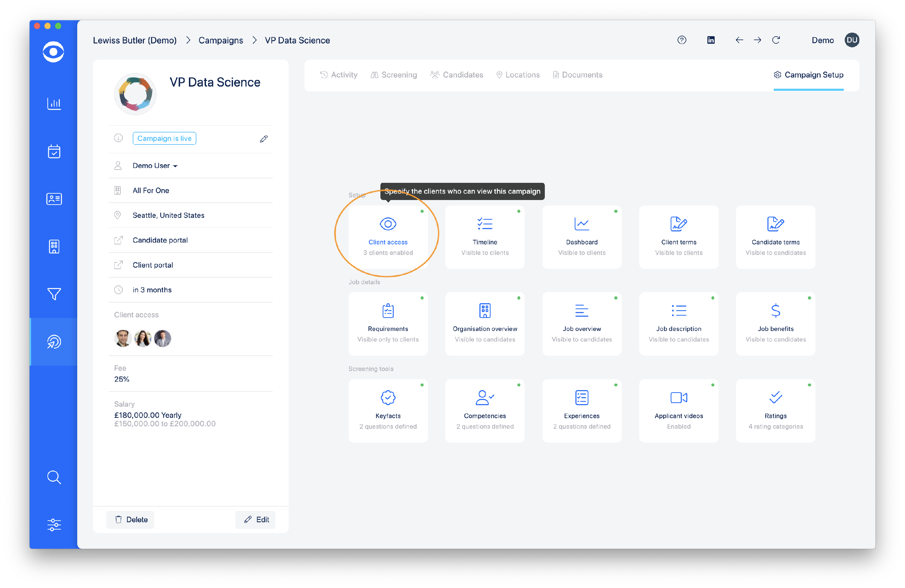Open the analytics bar chart icon in sidebar
The width and height of the screenshot is (905, 588).
point(54,103)
